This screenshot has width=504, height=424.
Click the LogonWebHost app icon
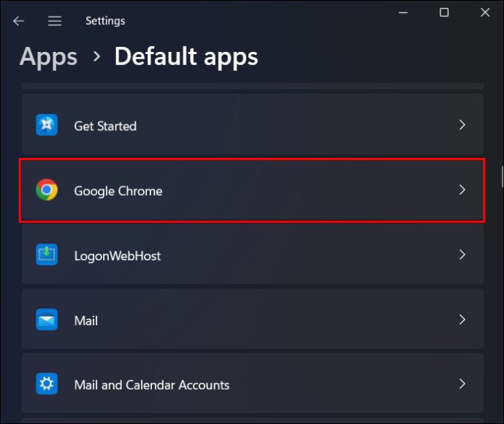(47, 255)
